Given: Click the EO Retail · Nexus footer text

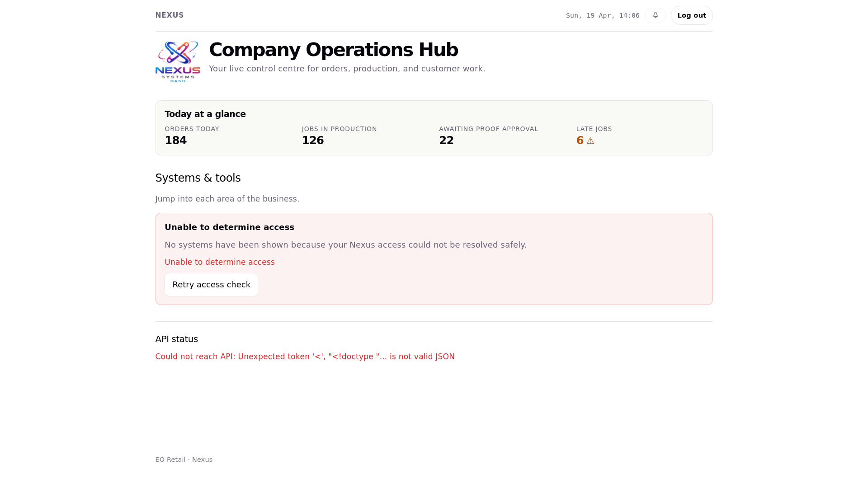Looking at the screenshot, I should click(184, 460).
